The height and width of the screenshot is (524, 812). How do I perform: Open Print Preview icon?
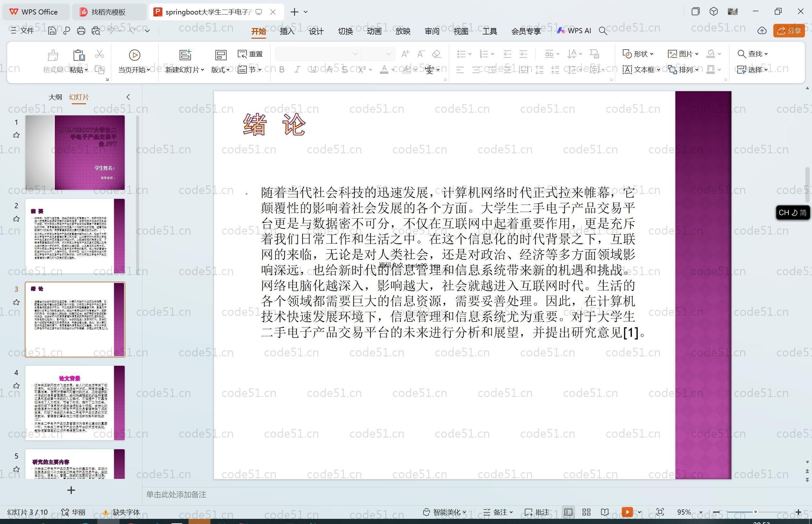point(96,31)
